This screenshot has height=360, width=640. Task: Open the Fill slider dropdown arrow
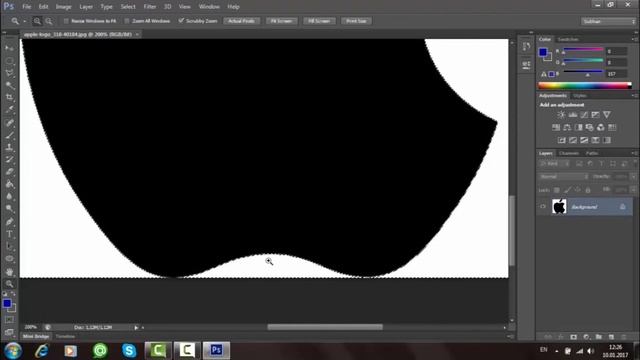click(x=633, y=190)
